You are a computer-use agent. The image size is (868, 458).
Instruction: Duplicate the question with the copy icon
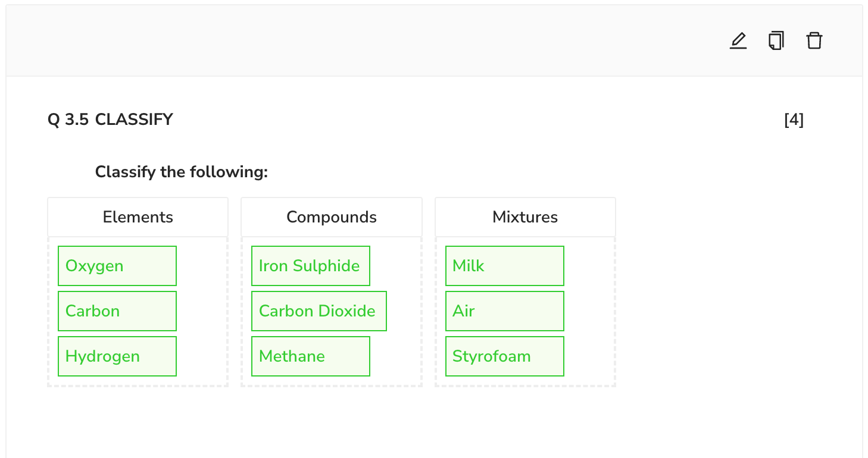776,41
